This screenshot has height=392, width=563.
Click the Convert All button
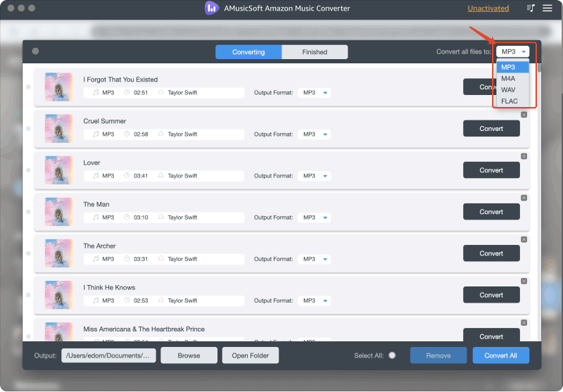500,355
